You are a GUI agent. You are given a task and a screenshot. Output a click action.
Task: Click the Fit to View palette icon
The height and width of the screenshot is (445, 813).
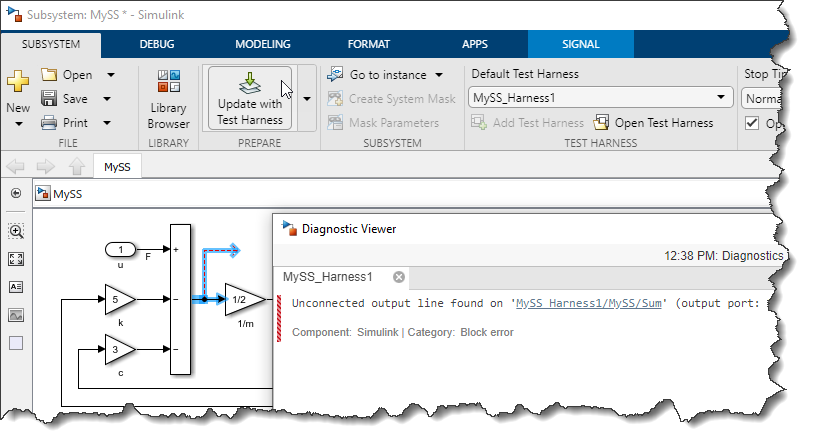coord(16,259)
